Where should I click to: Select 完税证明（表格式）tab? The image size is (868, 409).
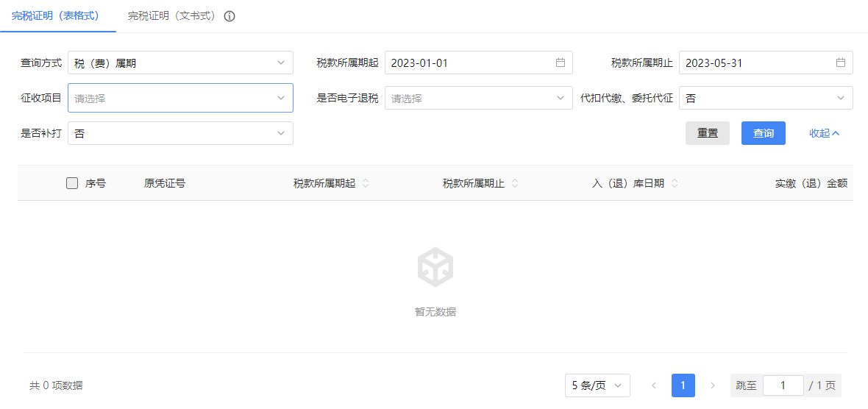point(56,15)
